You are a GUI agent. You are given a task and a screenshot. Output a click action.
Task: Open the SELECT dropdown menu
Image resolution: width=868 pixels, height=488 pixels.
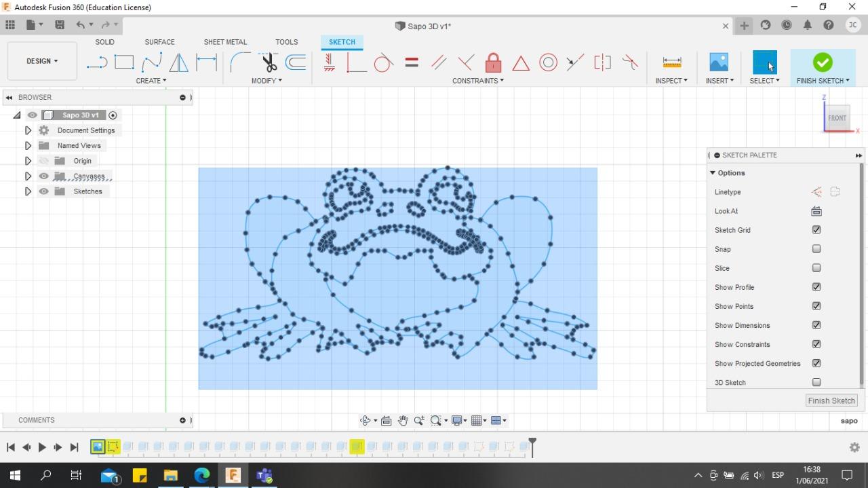(x=764, y=80)
